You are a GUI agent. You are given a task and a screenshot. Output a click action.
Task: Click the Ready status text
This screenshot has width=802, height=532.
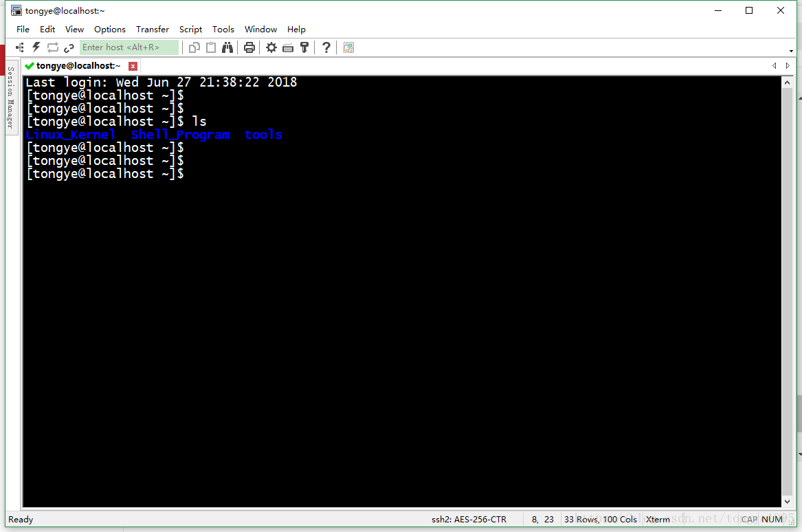point(21,519)
